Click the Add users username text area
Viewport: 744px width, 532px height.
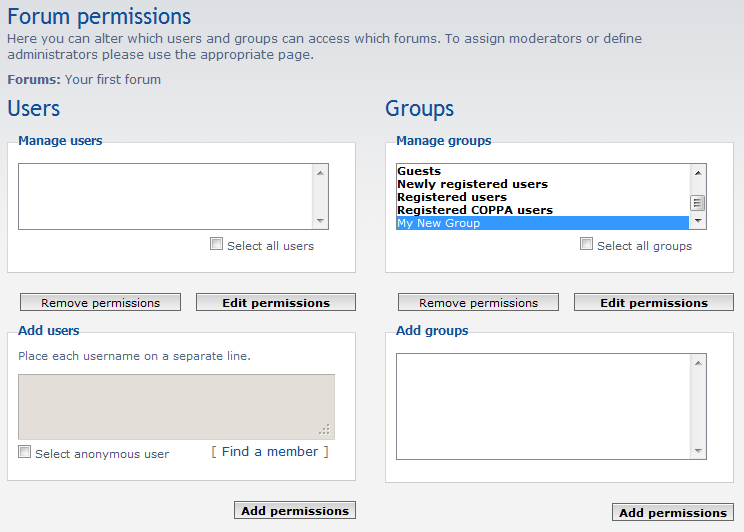point(176,406)
